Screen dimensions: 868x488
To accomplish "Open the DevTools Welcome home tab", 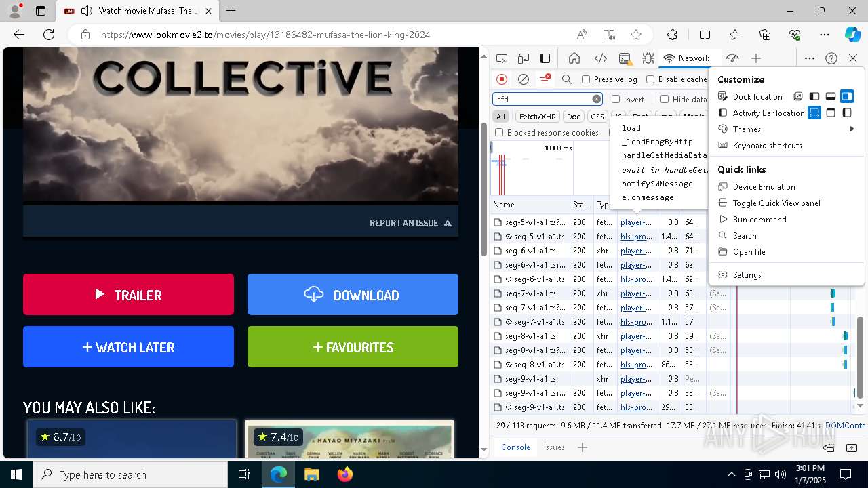I will coord(574,58).
